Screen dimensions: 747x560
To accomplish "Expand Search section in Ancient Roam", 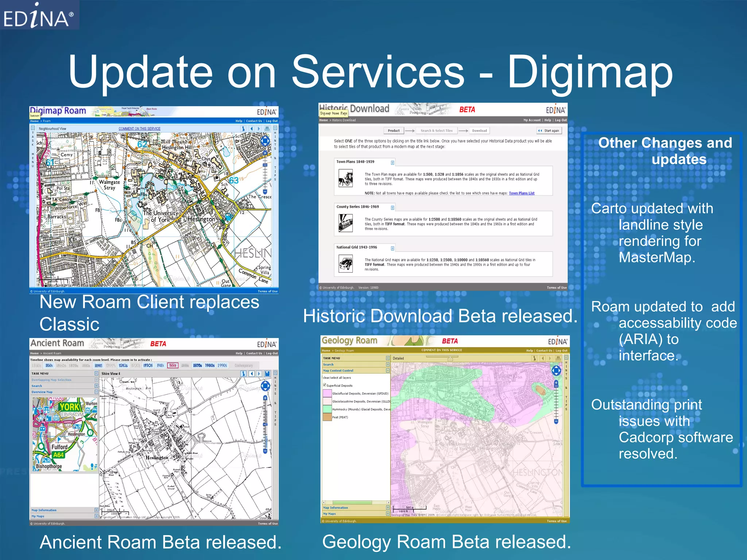I will tap(96, 386).
